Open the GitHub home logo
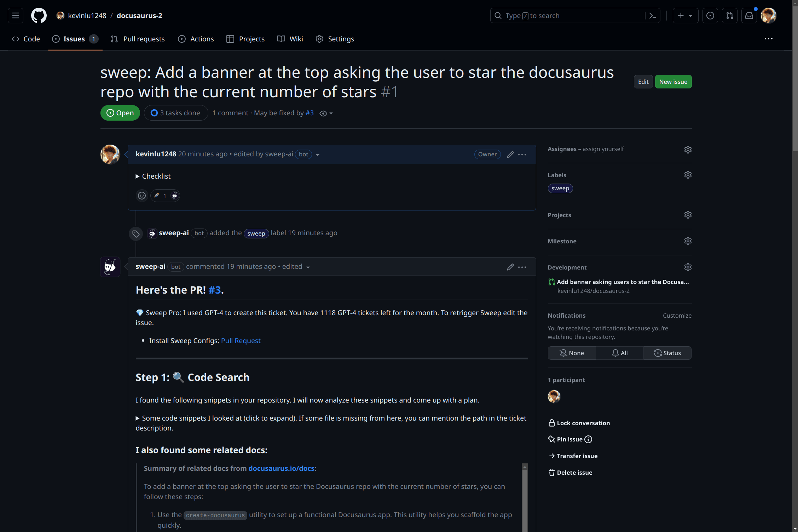Image resolution: width=798 pixels, height=532 pixels. [39, 16]
